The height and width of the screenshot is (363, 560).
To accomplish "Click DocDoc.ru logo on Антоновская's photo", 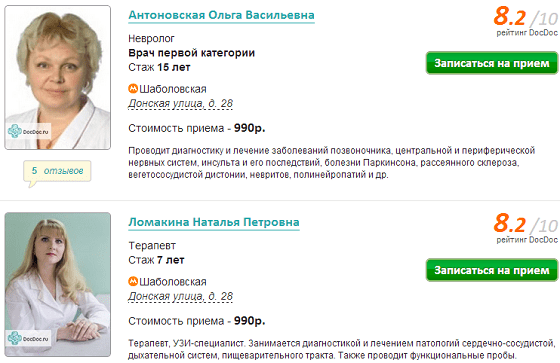I will tap(28, 131).
